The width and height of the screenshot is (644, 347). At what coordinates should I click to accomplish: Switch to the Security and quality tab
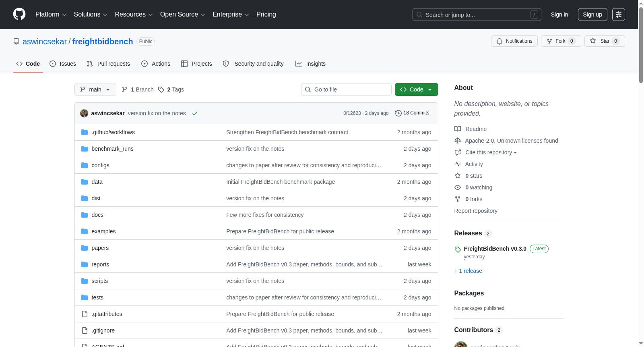253,64
